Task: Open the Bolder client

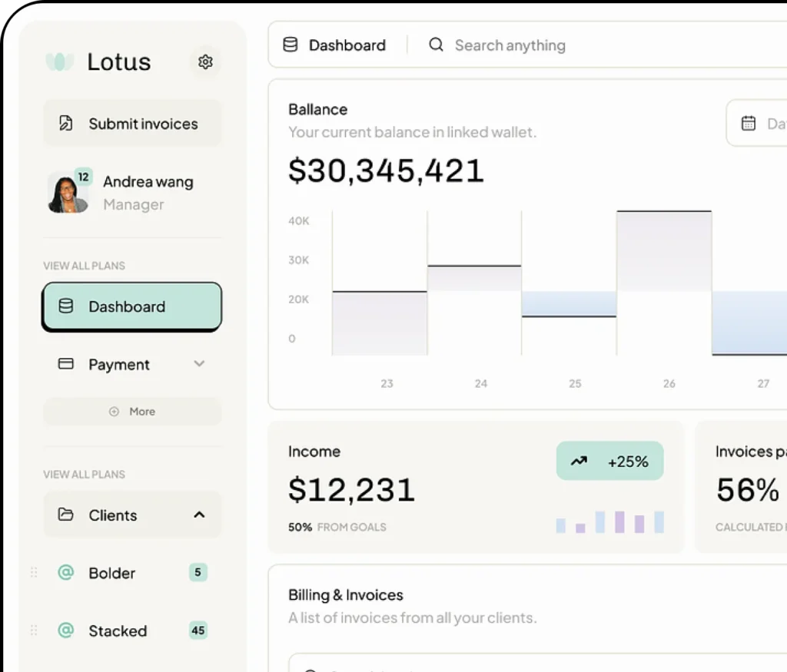Action: [112, 573]
